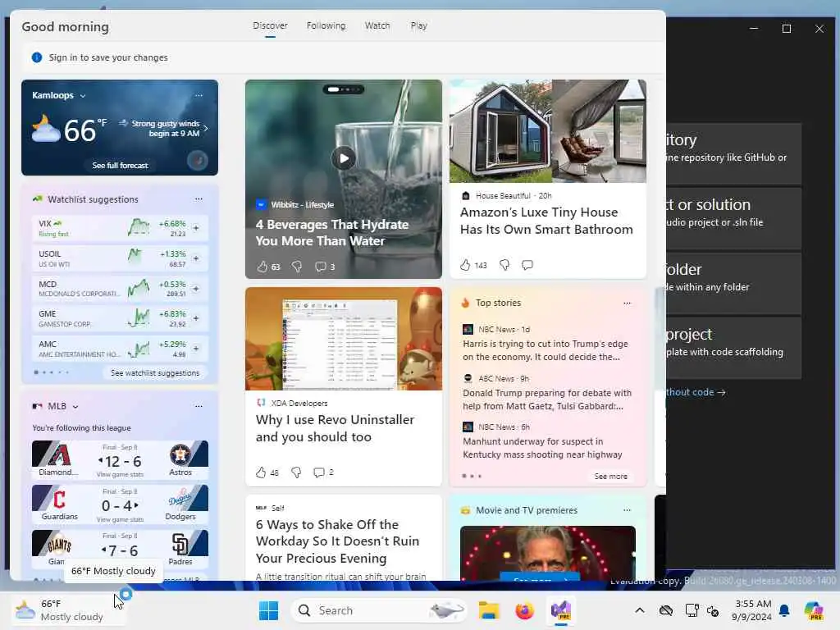Open Donald Trump debate ABC News story
The width and height of the screenshot is (840, 630).
coord(547,399)
